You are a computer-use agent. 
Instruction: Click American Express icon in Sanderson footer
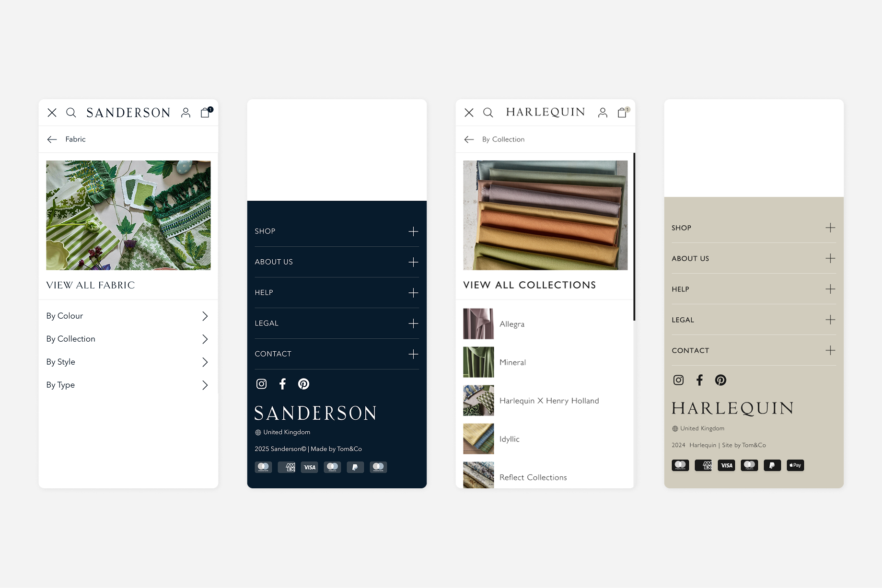287,467
